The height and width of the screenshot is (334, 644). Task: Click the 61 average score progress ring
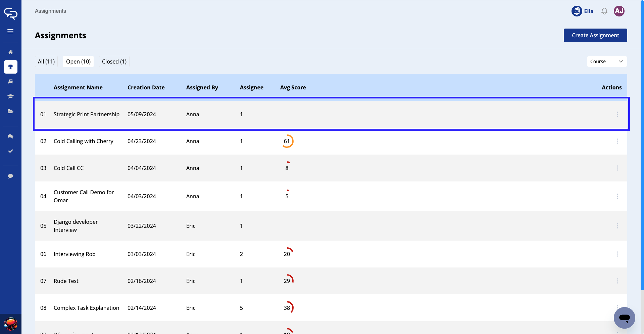(287, 141)
